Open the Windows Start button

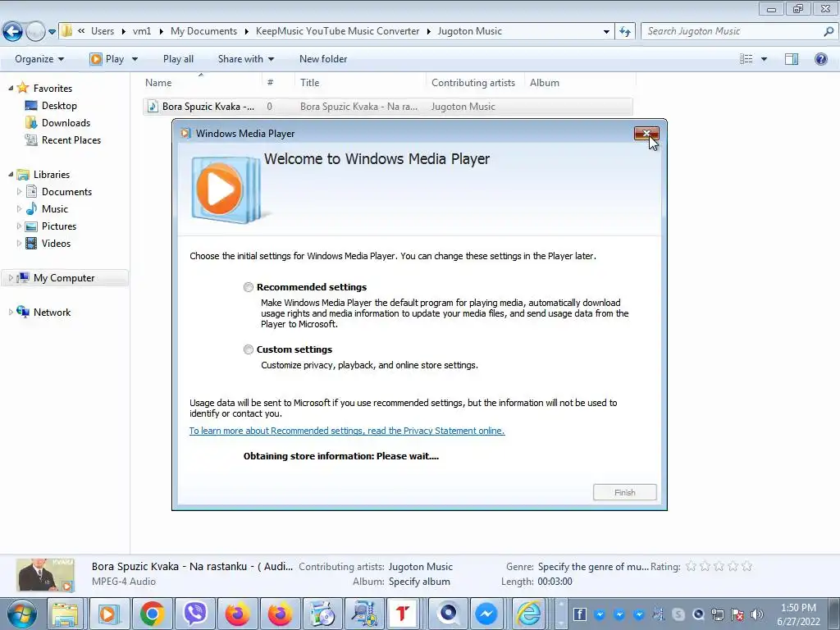coord(21,614)
